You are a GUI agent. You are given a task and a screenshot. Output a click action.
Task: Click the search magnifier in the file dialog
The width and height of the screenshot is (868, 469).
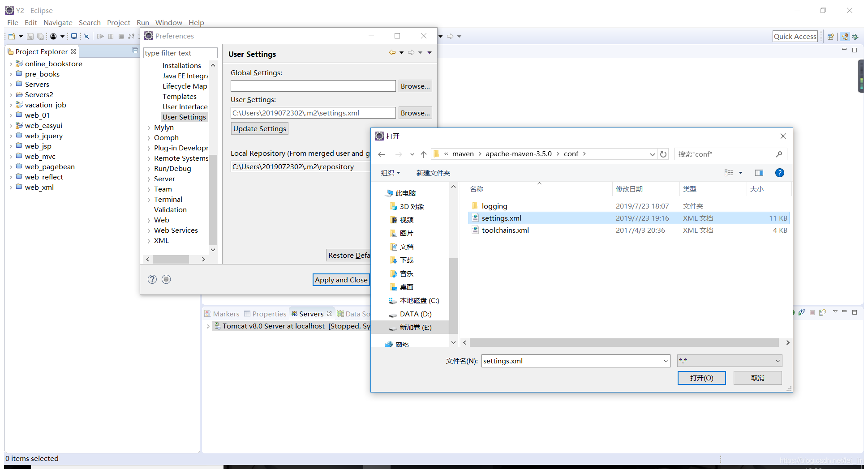(779, 154)
